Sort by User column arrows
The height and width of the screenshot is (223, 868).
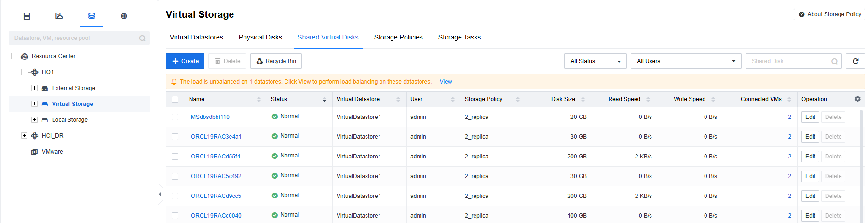[453, 99]
